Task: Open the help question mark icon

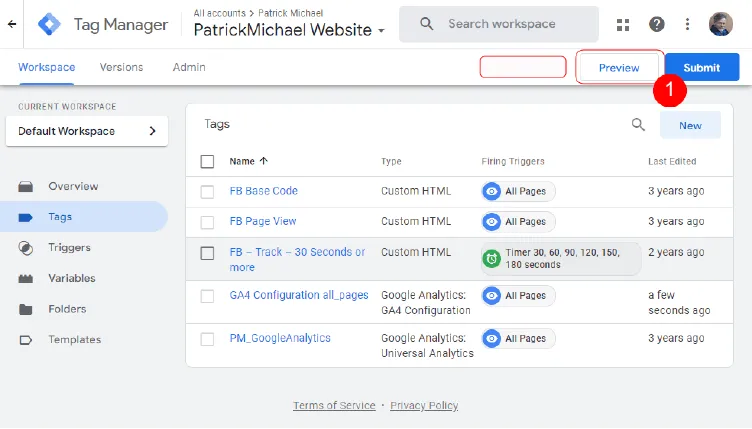Action: pyautogui.click(x=656, y=24)
